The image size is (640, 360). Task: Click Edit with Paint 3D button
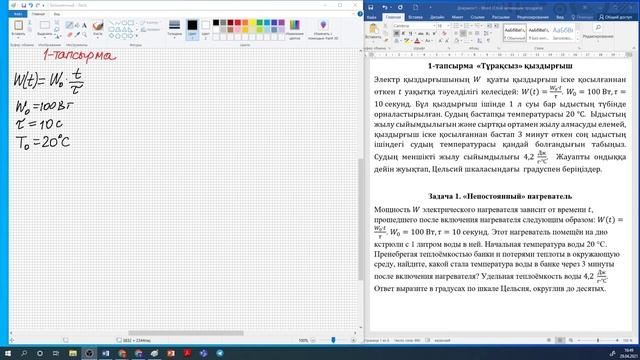323,30
